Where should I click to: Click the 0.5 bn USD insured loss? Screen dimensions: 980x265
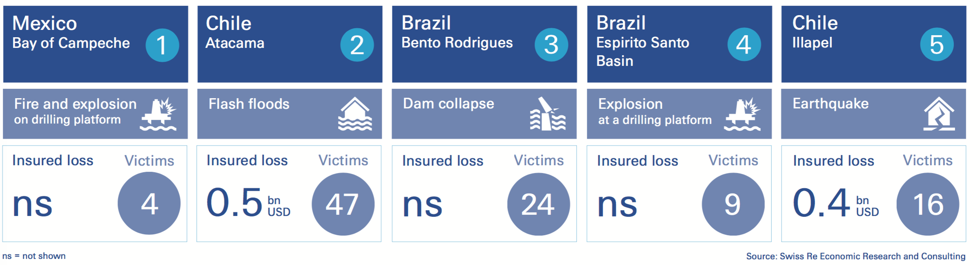[248, 203]
